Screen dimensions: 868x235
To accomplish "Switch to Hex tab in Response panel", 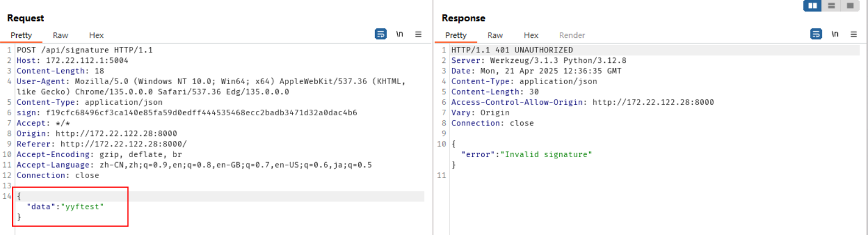I will tap(531, 35).
